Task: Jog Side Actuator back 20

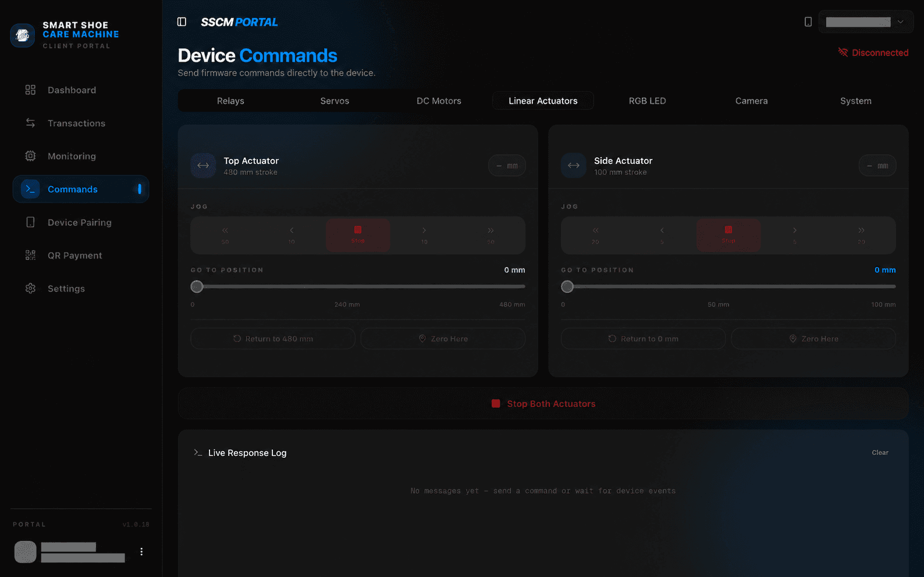Action: [595, 235]
